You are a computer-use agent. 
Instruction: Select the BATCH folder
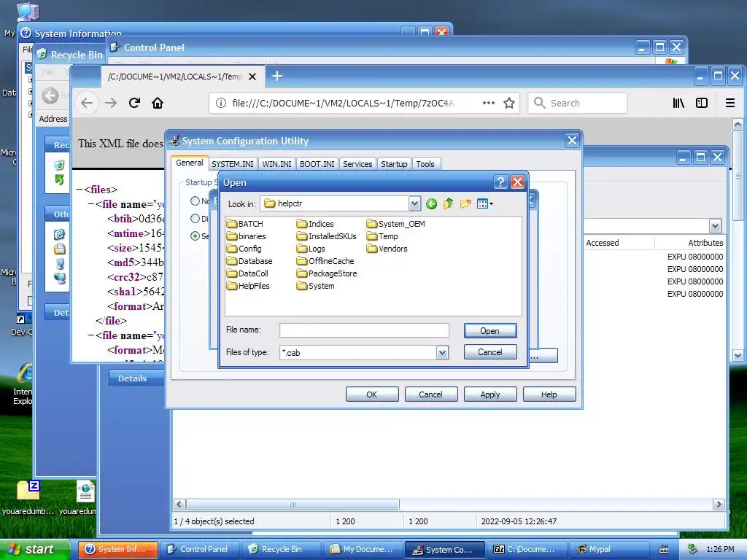click(245, 224)
